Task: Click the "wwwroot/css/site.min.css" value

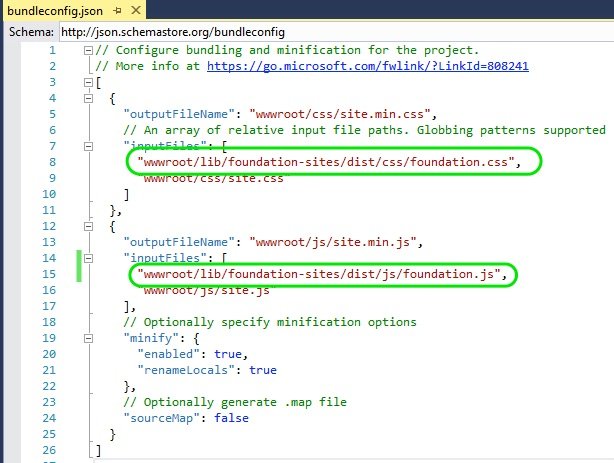Action: click(x=340, y=114)
